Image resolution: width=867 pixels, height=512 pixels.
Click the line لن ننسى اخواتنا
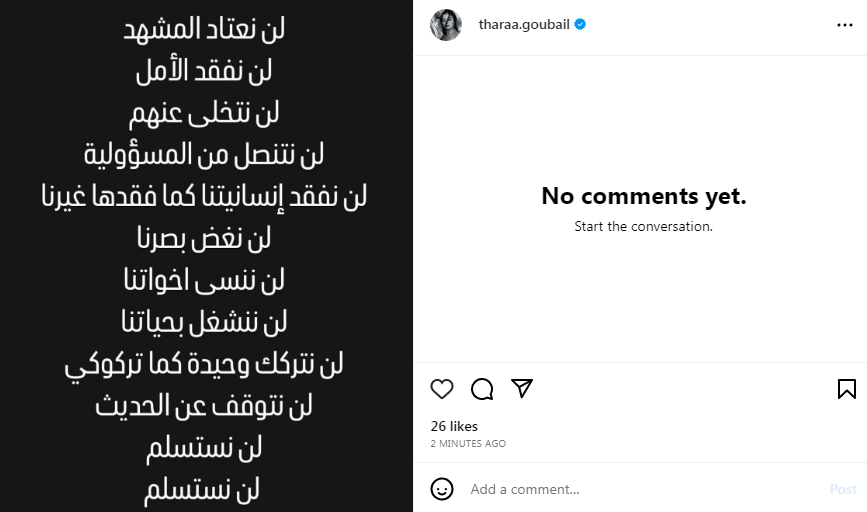pos(204,279)
